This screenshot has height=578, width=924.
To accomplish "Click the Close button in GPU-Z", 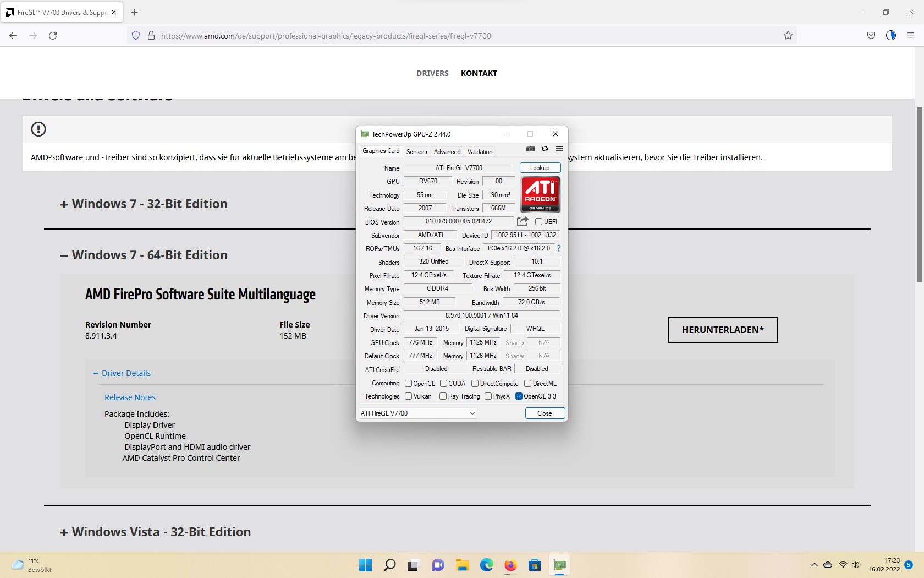I will click(544, 413).
